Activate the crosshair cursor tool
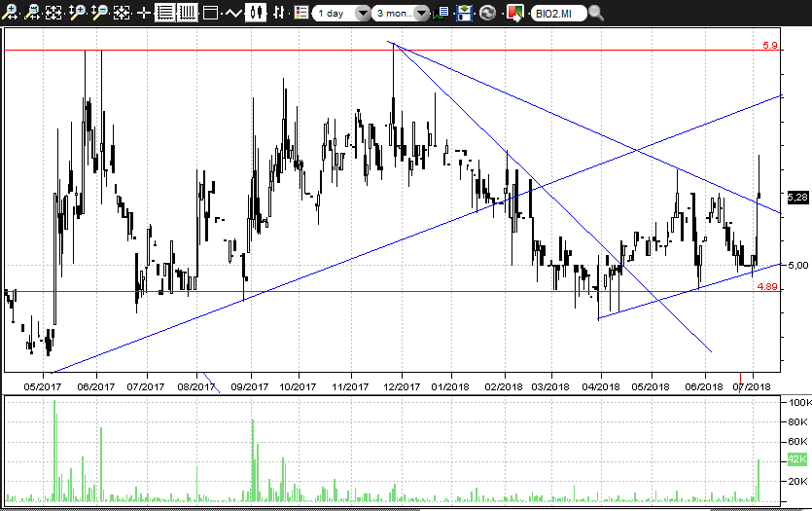812x511 pixels. (144, 13)
